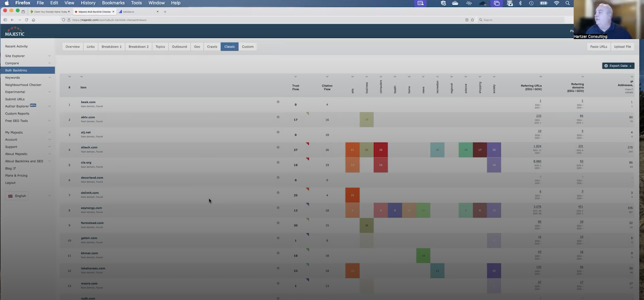Viewport: 644px width, 300px height.
Task: Open reader view icon in address bar
Action: click(467, 20)
